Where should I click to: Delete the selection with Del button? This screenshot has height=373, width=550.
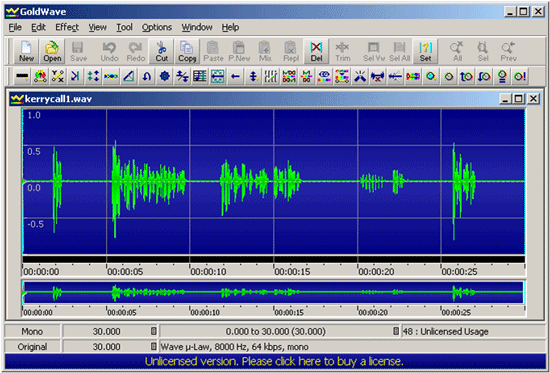click(316, 51)
